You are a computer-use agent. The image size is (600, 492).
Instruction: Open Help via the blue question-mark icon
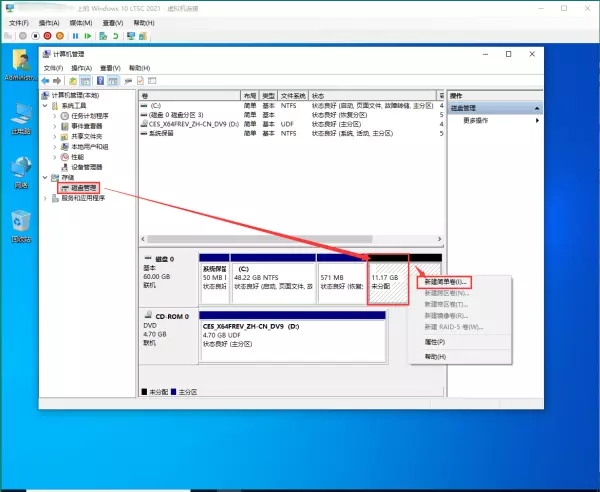100,81
